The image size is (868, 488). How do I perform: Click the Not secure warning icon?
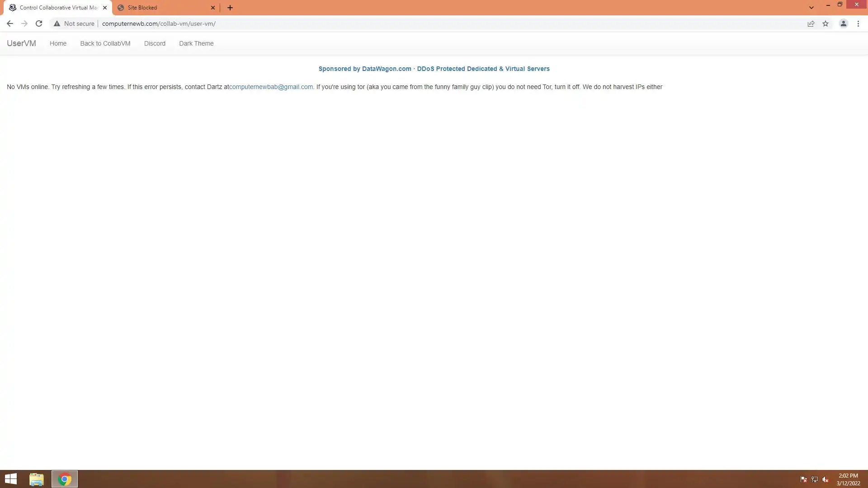click(57, 23)
